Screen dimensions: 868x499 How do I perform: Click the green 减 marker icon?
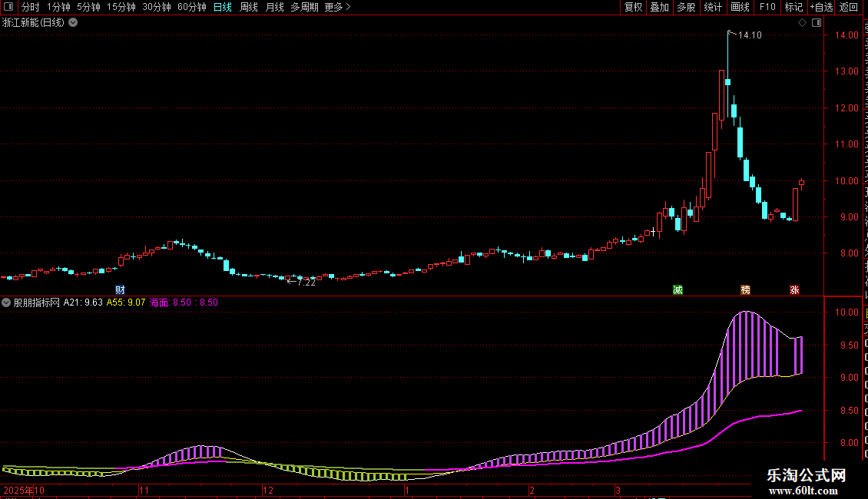point(678,290)
